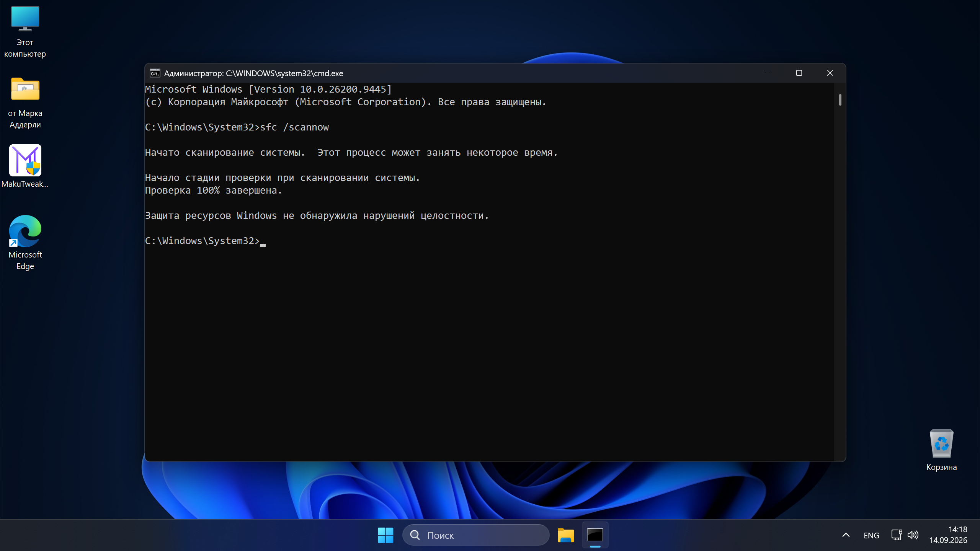
Task: Open the clock and date flyout
Action: [948, 535]
